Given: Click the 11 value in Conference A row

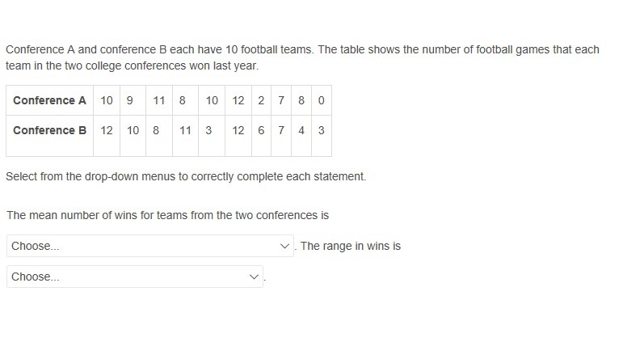Looking at the screenshot, I should pyautogui.click(x=159, y=100).
